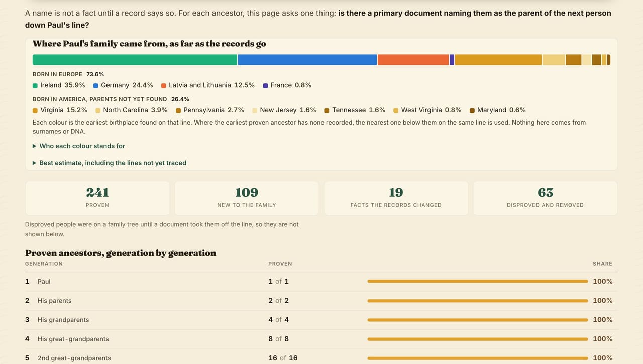Click the 'His grandparents' row label
Viewport: 643px width, 364px height.
[x=63, y=320]
